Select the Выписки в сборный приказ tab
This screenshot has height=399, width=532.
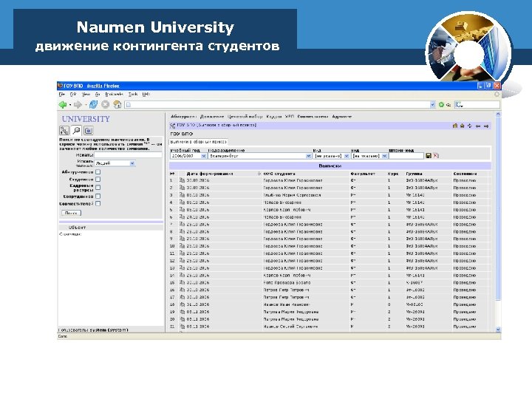pyautogui.click(x=198, y=141)
